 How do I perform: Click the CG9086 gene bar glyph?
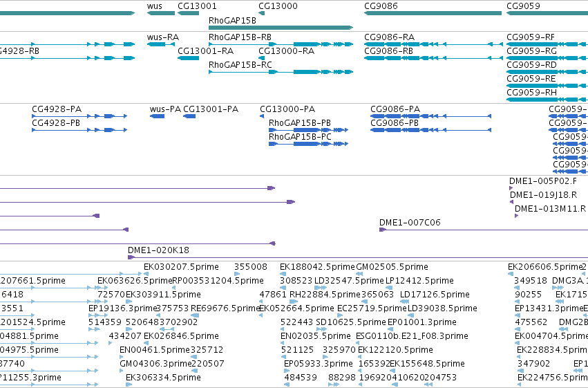pos(433,13)
